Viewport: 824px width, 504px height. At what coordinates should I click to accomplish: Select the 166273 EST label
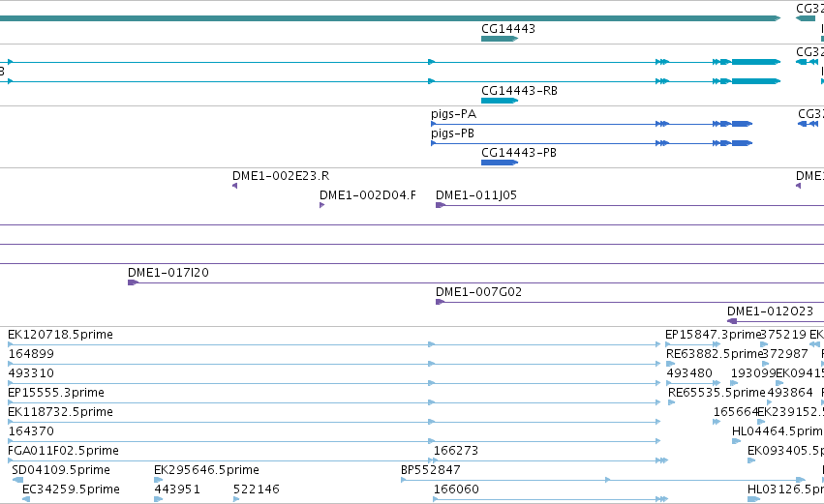(456, 451)
